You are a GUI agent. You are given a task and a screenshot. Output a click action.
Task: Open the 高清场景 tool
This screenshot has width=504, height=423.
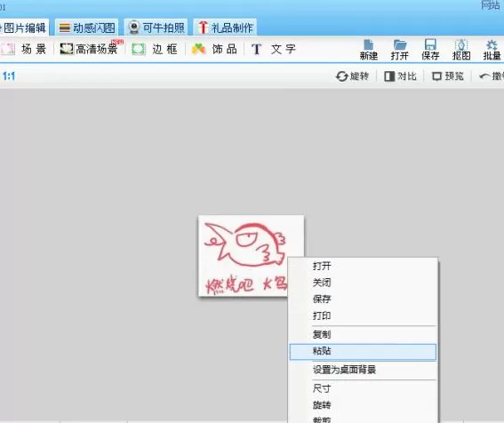(x=90, y=49)
